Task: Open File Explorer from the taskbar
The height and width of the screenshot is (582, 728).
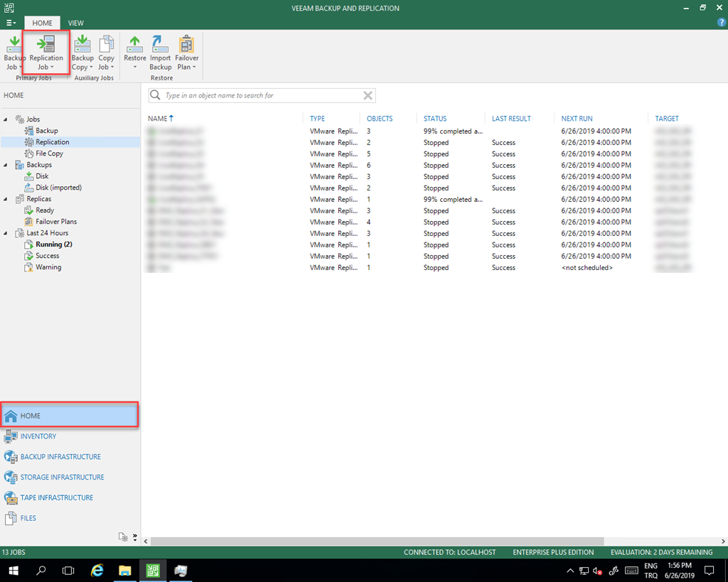Action: point(125,571)
